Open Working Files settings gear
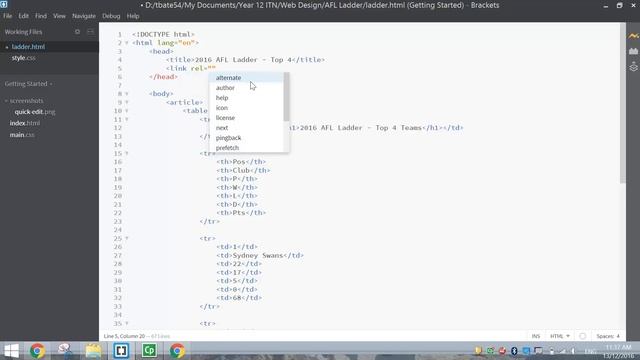Screen dimensions: 640x360 (x=78, y=31)
